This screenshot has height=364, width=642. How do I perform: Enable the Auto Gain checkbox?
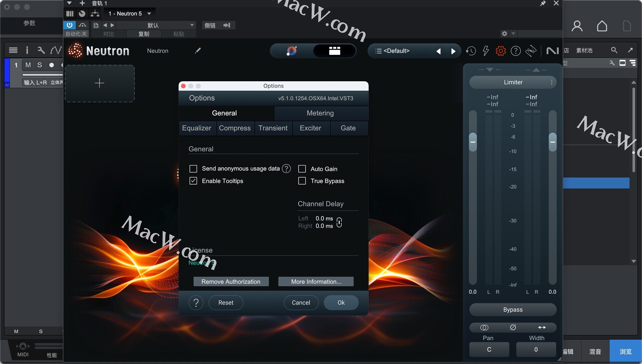point(302,169)
